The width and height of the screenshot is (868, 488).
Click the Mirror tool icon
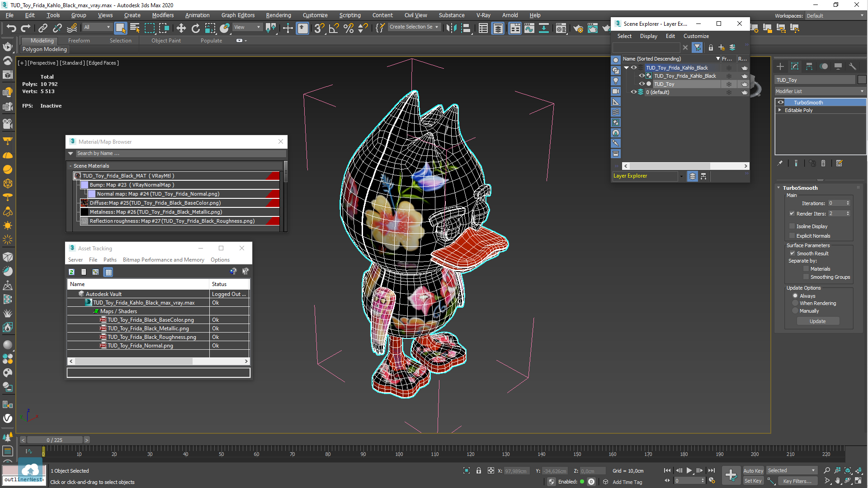tap(451, 28)
